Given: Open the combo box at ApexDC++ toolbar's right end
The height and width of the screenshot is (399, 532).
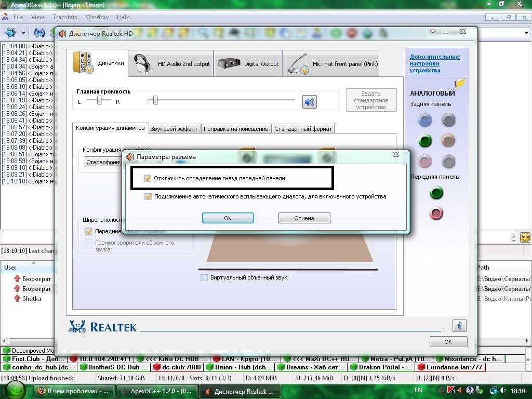Looking at the screenshot, I should coord(526,33).
